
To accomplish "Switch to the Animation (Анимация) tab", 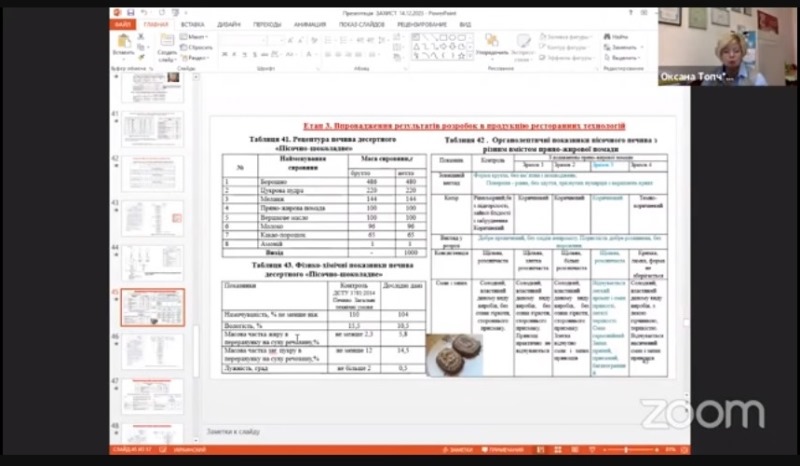I will click(x=307, y=23).
